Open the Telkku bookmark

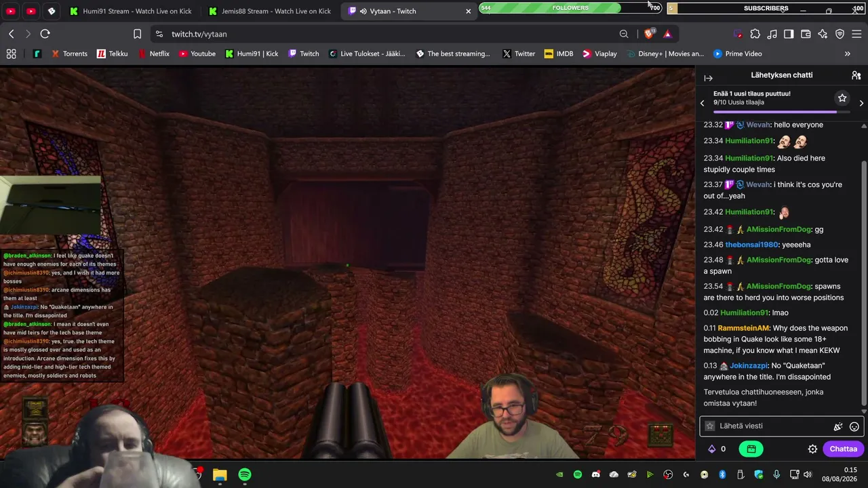coord(112,54)
